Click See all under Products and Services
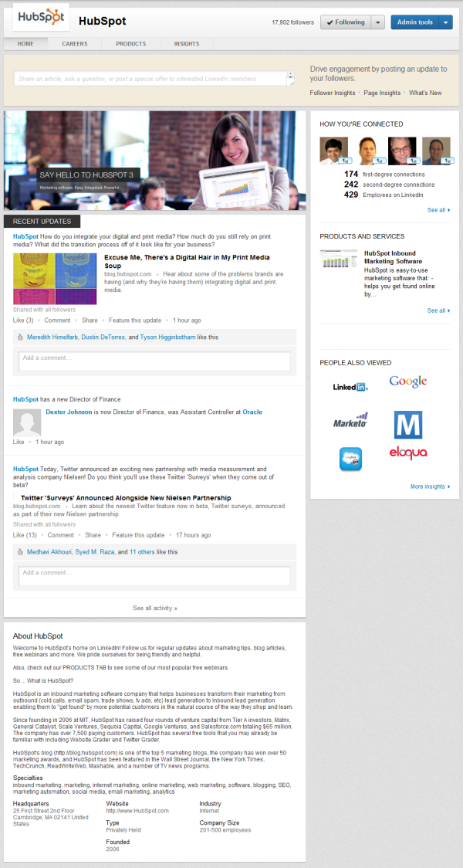The image size is (463, 868). point(438,310)
